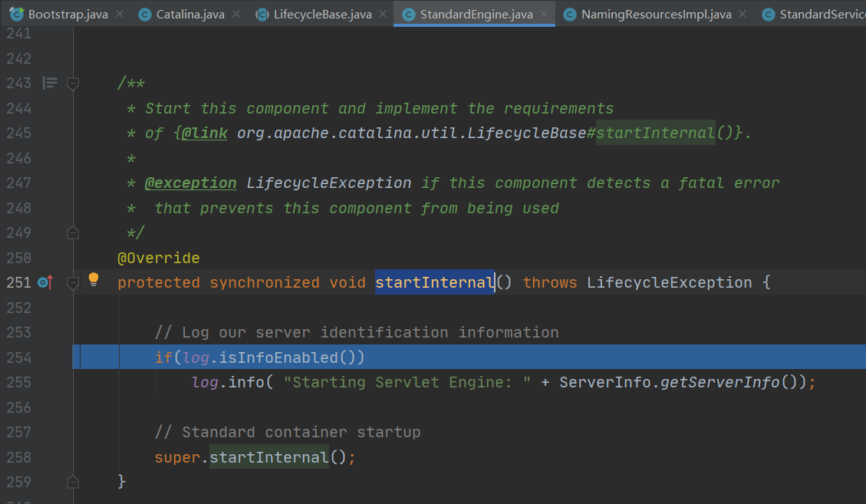
Task: Click the overriding method gutter icon on line 251
Action: coord(45,282)
